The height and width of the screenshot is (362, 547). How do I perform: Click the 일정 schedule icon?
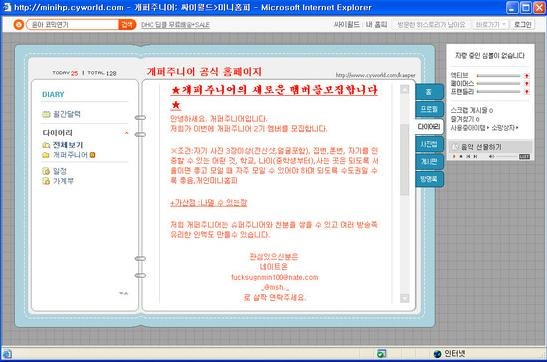[46, 171]
